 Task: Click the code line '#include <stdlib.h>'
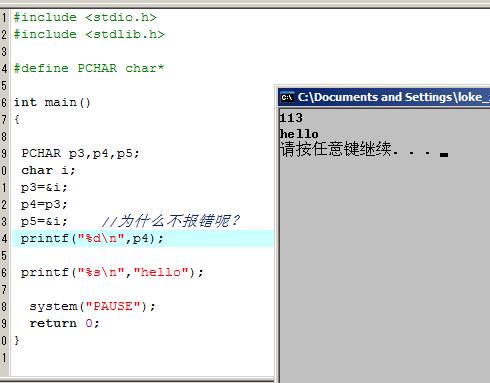click(x=89, y=34)
